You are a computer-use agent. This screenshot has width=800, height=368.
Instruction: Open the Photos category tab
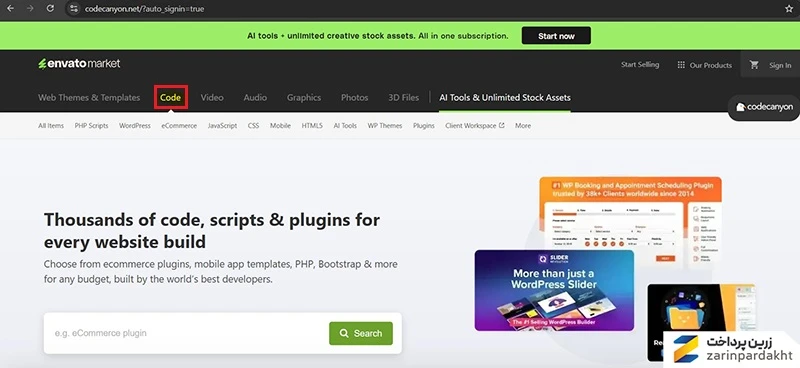[x=355, y=97]
